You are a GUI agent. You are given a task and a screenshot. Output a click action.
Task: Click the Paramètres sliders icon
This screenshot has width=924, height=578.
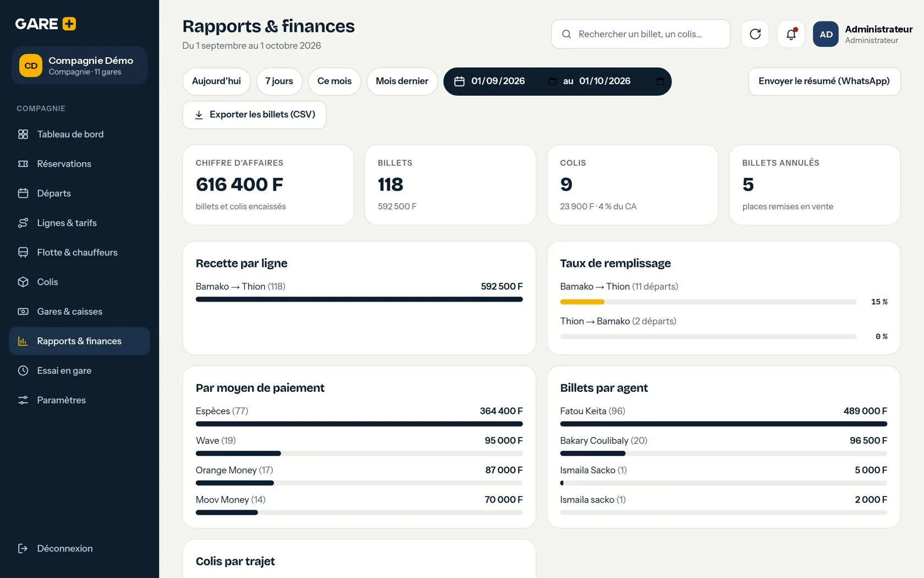point(23,400)
